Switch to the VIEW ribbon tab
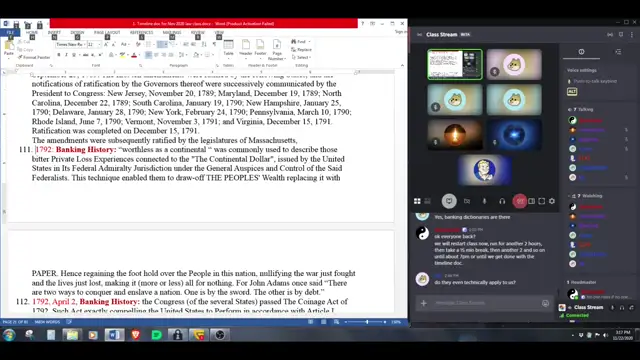 [x=219, y=32]
